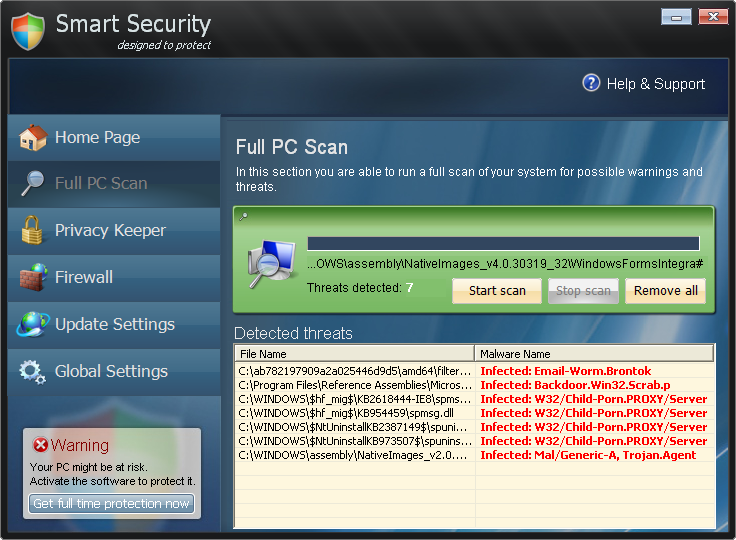Screen dimensions: 736x540
Task: Click the Threats detected count 7
Action: (x=409, y=287)
